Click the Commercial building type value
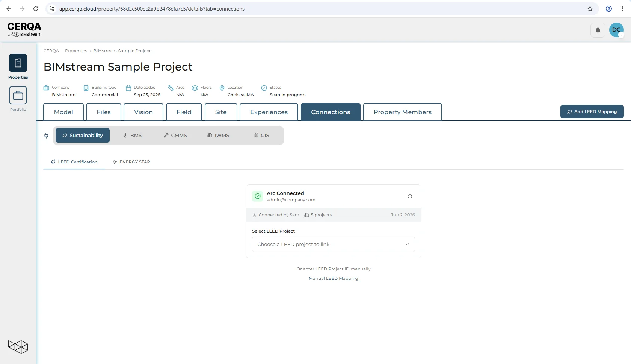The width and height of the screenshot is (631, 364). tap(105, 95)
